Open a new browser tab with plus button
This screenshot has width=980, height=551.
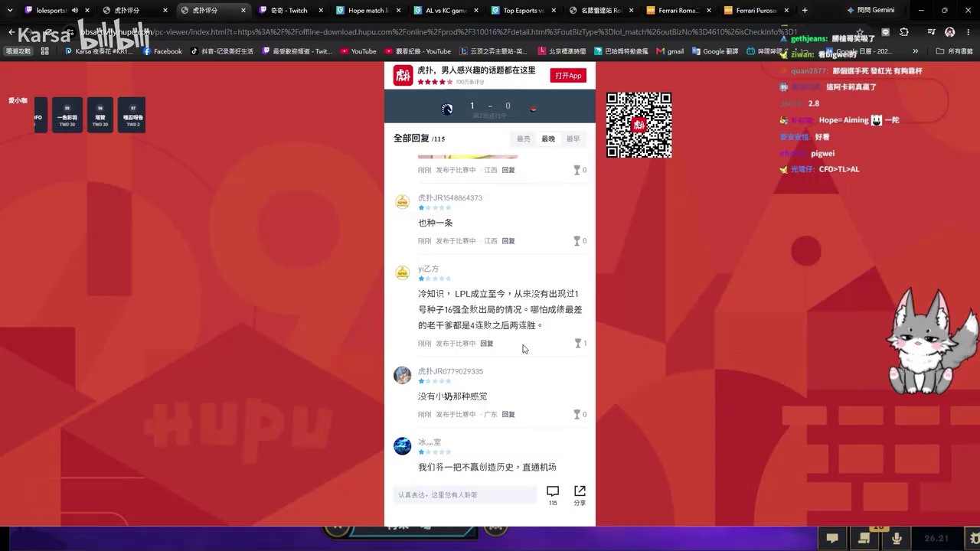pos(805,11)
